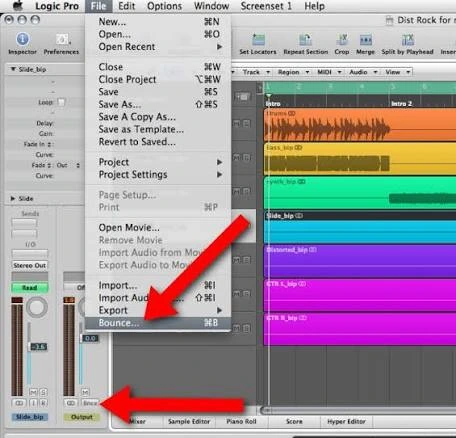
Task: Mute the Bass_bip track in arrange
Action: pyautogui.click(x=237, y=157)
